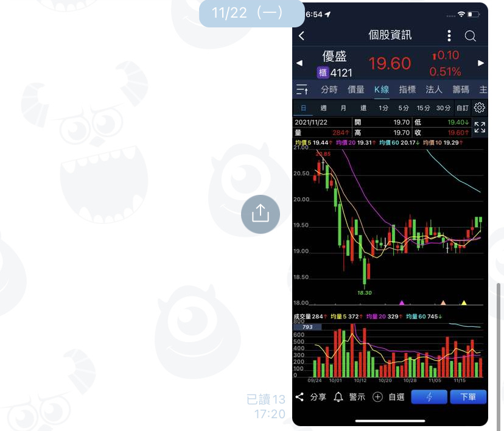Open the chart settings gear
Screen dimensions: 504x431
(479, 108)
